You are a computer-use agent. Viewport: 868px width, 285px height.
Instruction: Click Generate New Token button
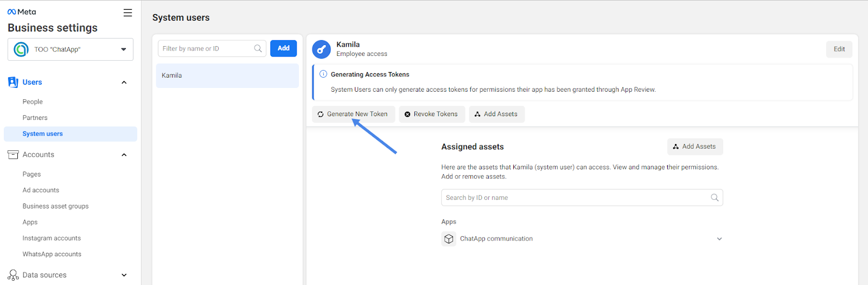[353, 114]
